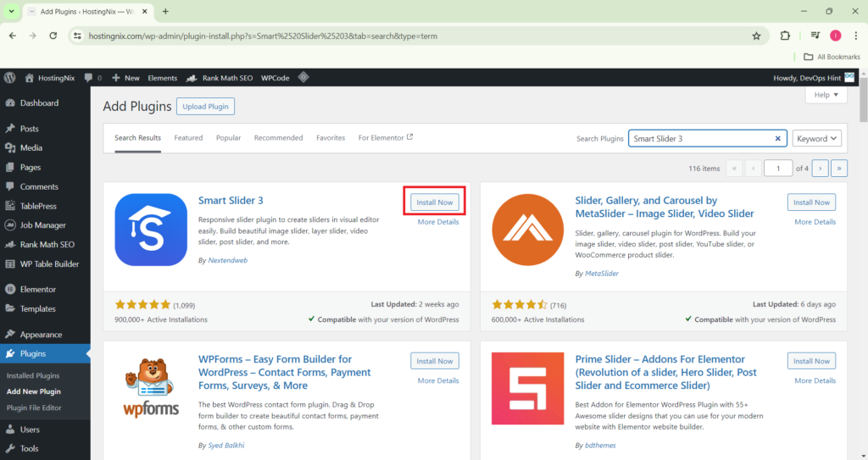
Task: Clear the plugin search field with X
Action: 778,138
